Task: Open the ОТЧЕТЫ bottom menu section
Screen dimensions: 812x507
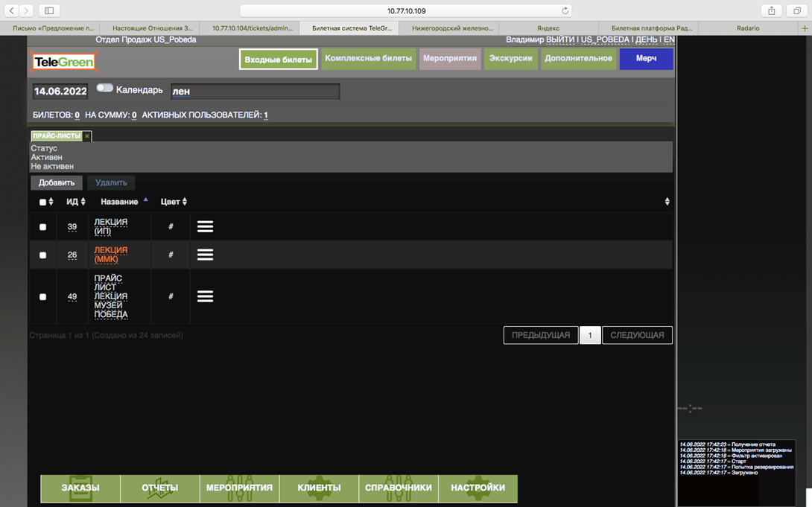Action: coord(160,488)
